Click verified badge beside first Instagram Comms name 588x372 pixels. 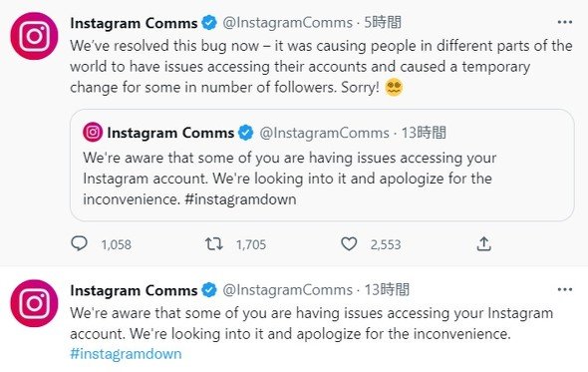click(209, 23)
